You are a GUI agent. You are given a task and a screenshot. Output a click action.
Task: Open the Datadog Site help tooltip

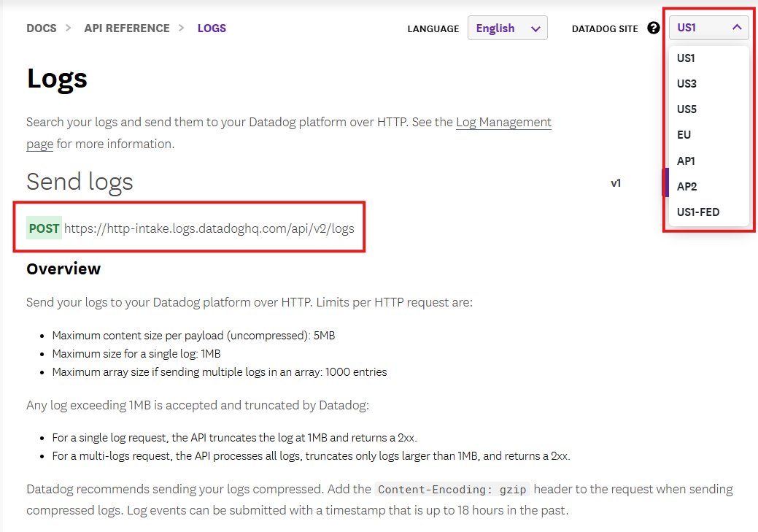pos(653,28)
